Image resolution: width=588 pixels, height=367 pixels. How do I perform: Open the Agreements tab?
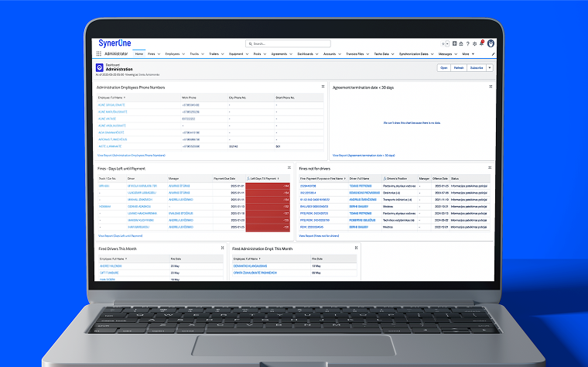tap(279, 54)
